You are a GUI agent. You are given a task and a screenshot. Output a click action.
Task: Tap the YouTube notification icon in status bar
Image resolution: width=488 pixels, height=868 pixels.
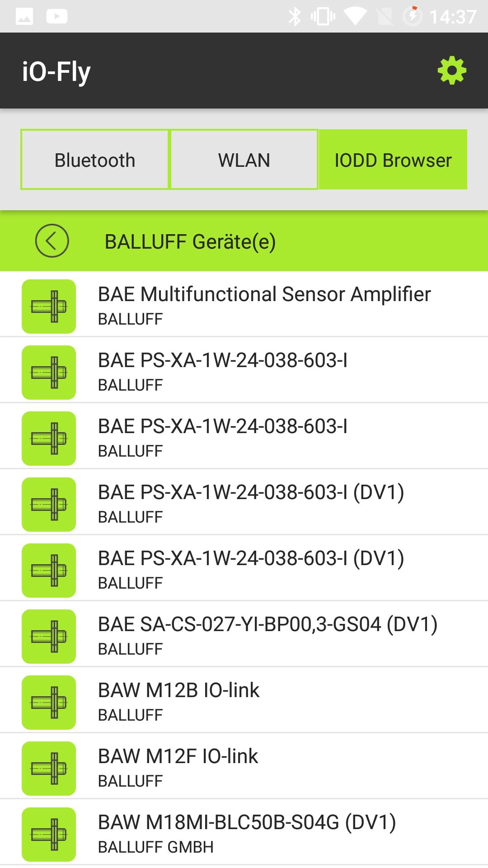coord(57,17)
